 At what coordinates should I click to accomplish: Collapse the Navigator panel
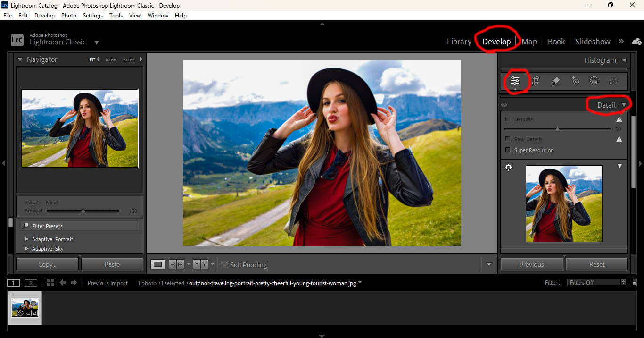pos(20,59)
